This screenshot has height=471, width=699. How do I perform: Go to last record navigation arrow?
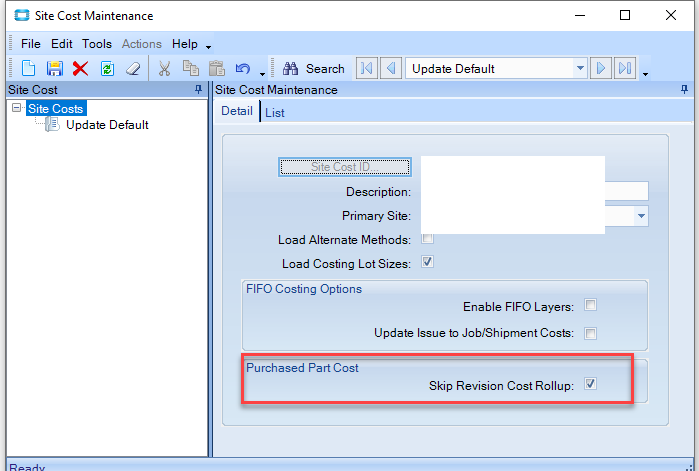click(x=625, y=68)
